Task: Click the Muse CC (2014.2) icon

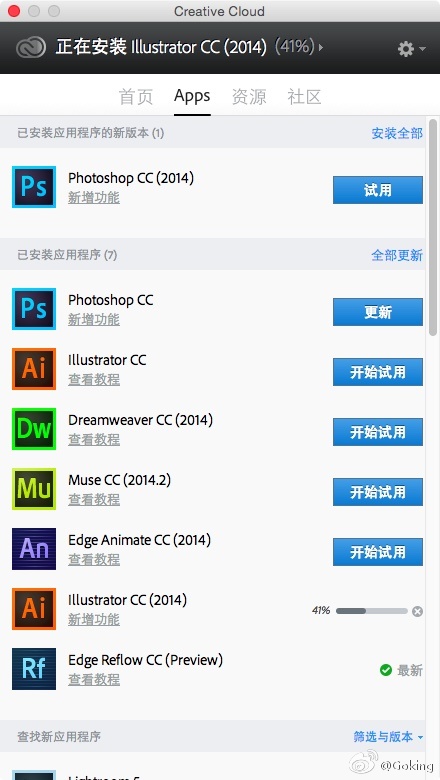Action: point(34,488)
